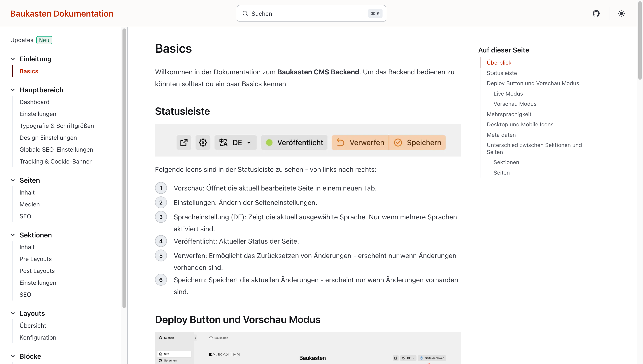Click the gear settings icon in Statusleiste image
The height and width of the screenshot is (364, 643).
[x=203, y=142]
